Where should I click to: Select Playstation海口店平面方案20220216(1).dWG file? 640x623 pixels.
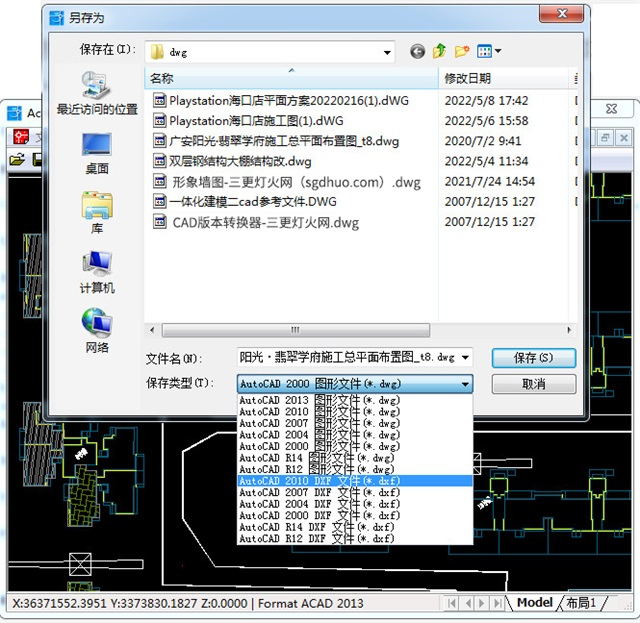(x=281, y=100)
